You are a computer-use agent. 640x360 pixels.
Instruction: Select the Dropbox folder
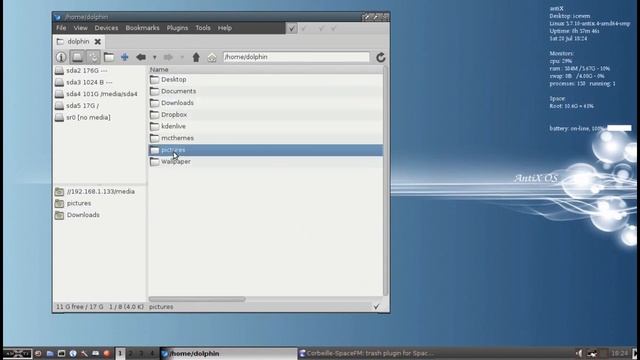[265, 115]
